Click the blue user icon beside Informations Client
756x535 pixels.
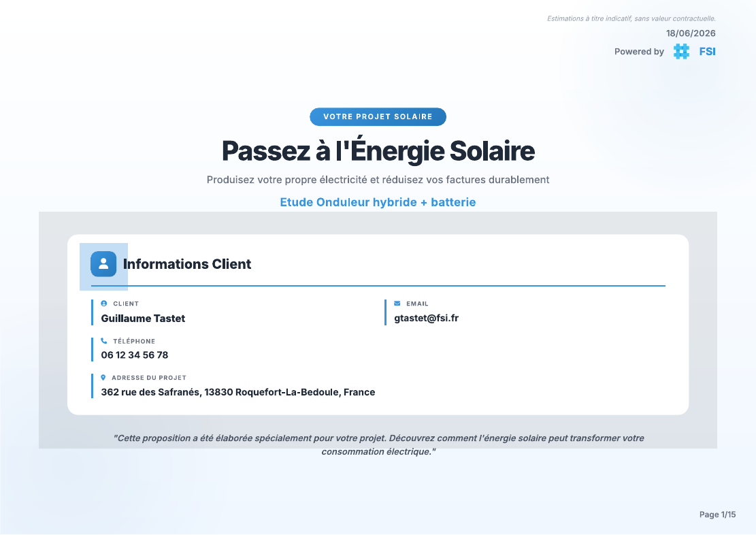(x=103, y=264)
